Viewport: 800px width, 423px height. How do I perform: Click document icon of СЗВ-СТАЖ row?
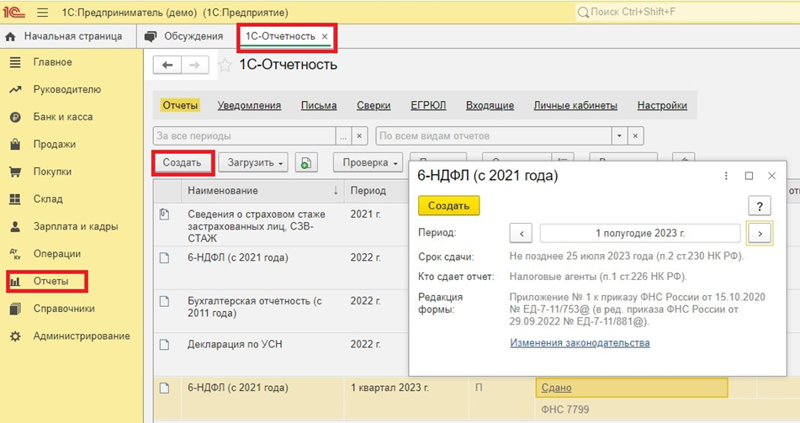coord(164,214)
